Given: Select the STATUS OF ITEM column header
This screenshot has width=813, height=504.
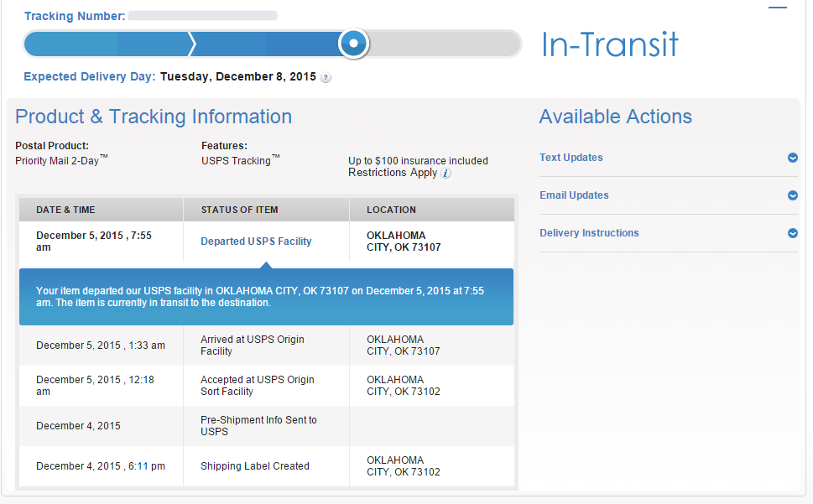Looking at the screenshot, I should [267, 210].
